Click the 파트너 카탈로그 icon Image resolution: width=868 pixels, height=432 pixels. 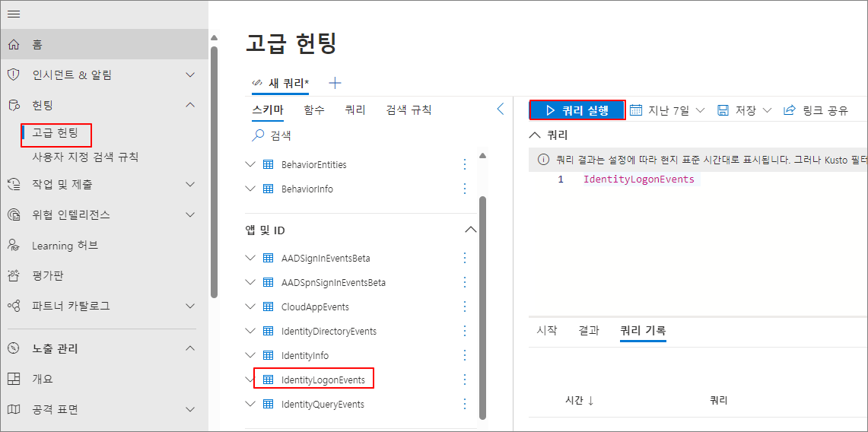click(14, 305)
